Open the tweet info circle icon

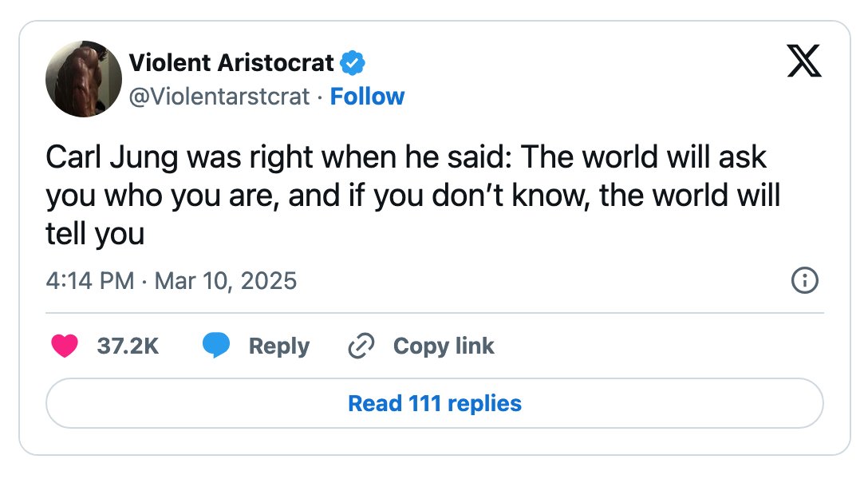(x=804, y=280)
